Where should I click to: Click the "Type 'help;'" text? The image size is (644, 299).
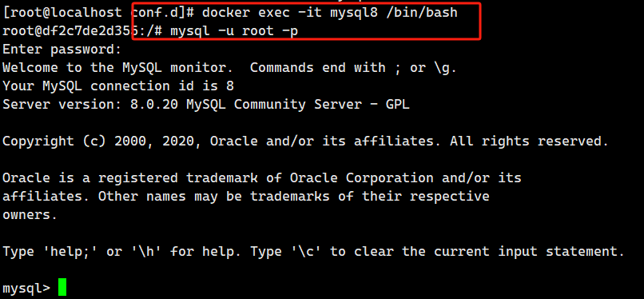point(50,251)
